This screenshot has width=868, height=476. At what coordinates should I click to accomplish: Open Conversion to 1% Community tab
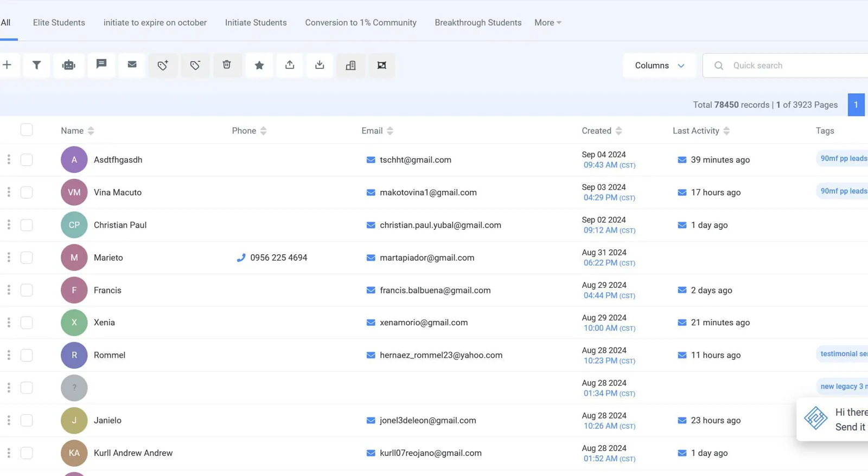[361, 23]
